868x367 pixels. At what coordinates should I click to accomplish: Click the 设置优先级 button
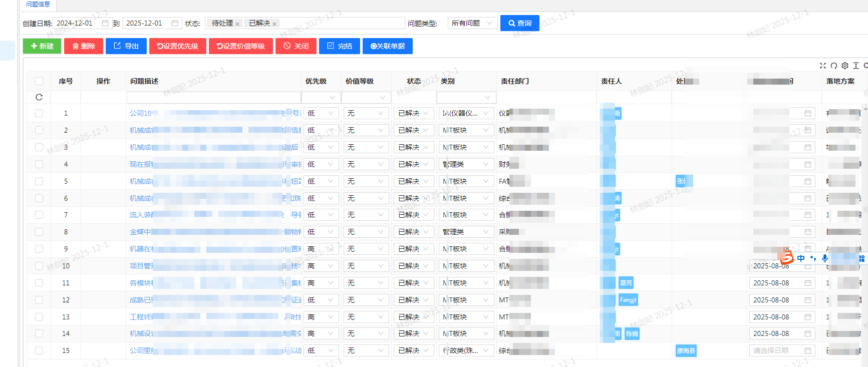pyautogui.click(x=177, y=46)
